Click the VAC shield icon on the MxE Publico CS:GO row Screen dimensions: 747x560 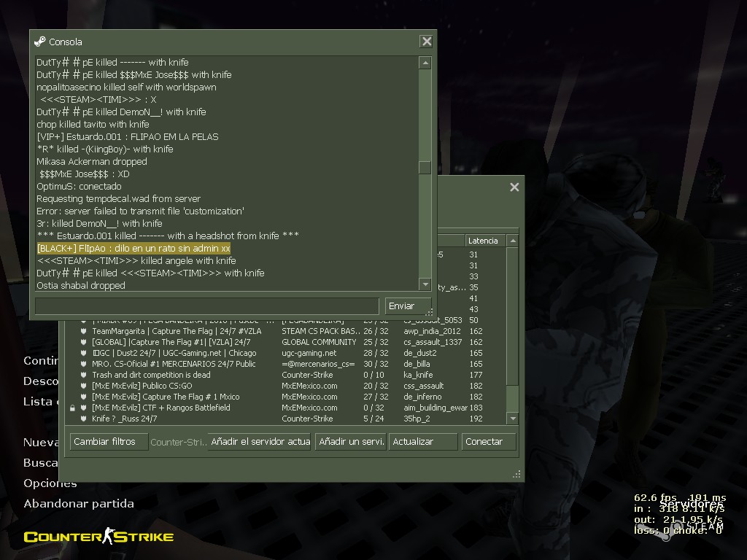(x=83, y=386)
